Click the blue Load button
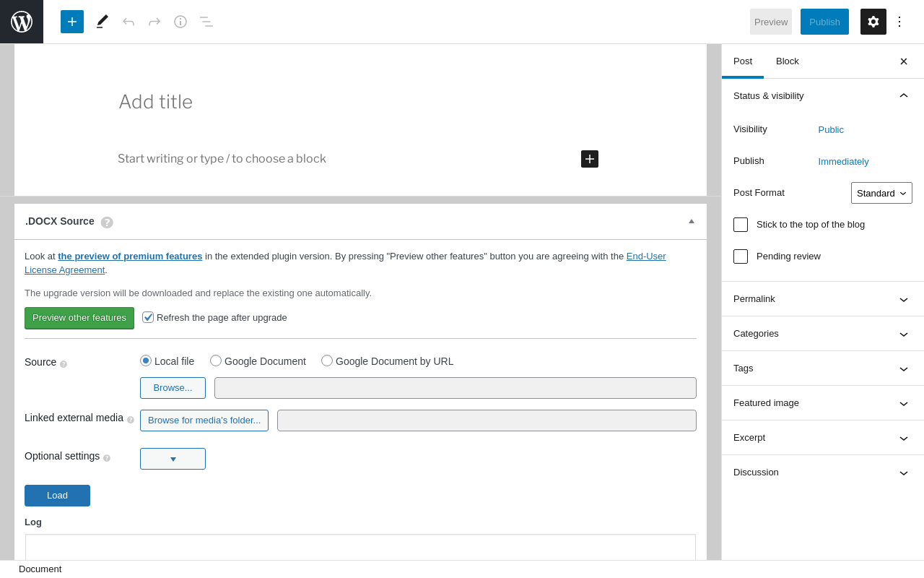This screenshot has height=578, width=924. click(57, 496)
